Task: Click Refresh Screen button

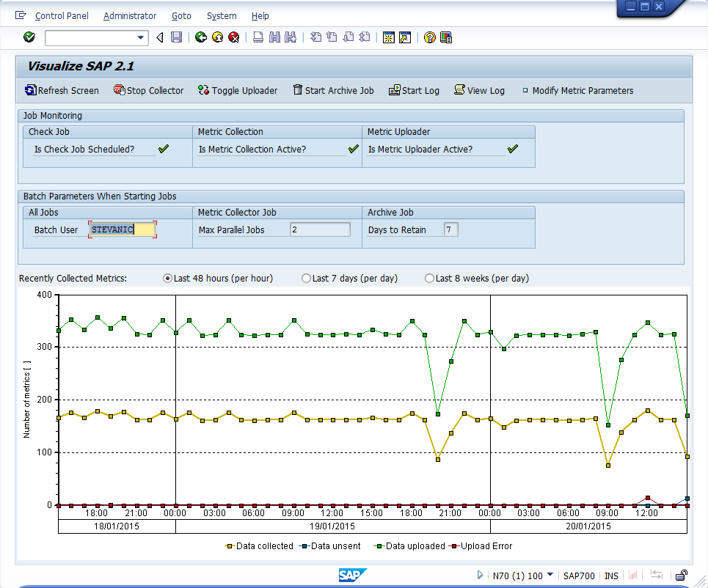Action: (x=62, y=90)
